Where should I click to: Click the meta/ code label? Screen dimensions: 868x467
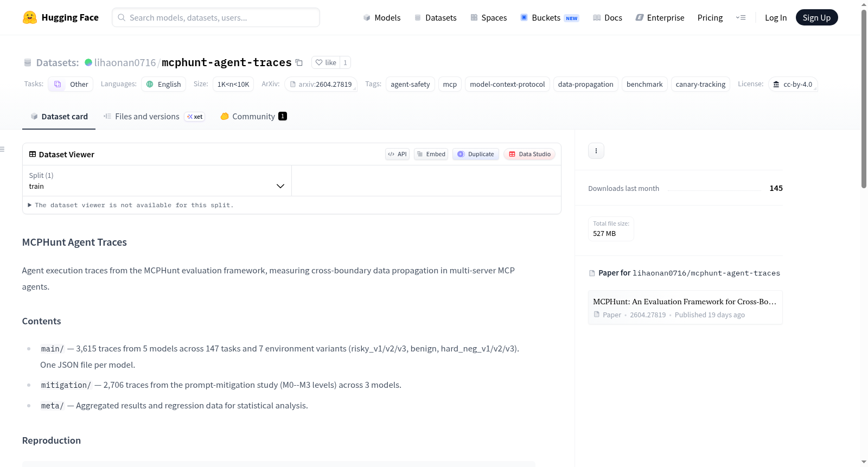[x=53, y=406]
